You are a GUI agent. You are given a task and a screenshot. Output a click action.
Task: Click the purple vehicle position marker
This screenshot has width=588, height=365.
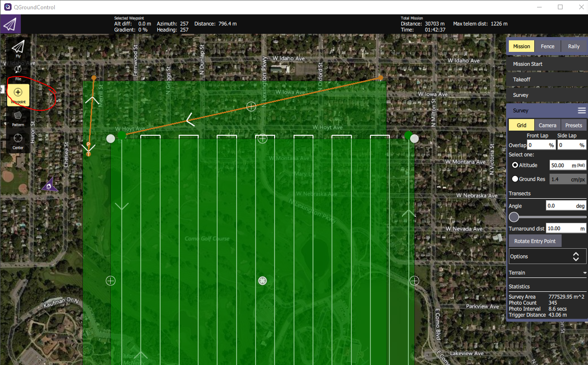50,185
